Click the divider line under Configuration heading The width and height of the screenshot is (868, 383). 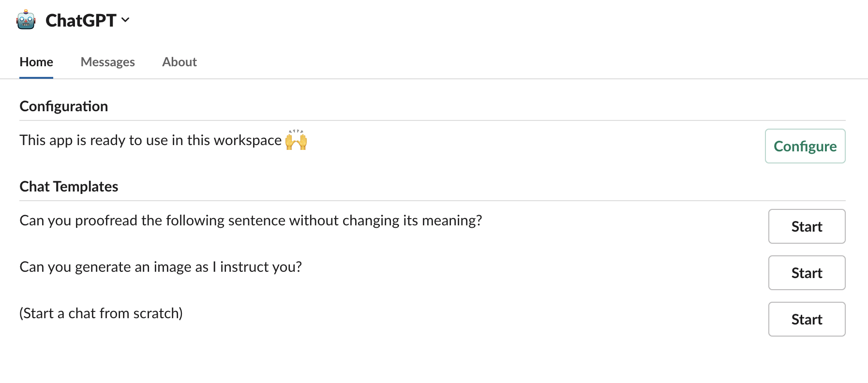pos(432,120)
